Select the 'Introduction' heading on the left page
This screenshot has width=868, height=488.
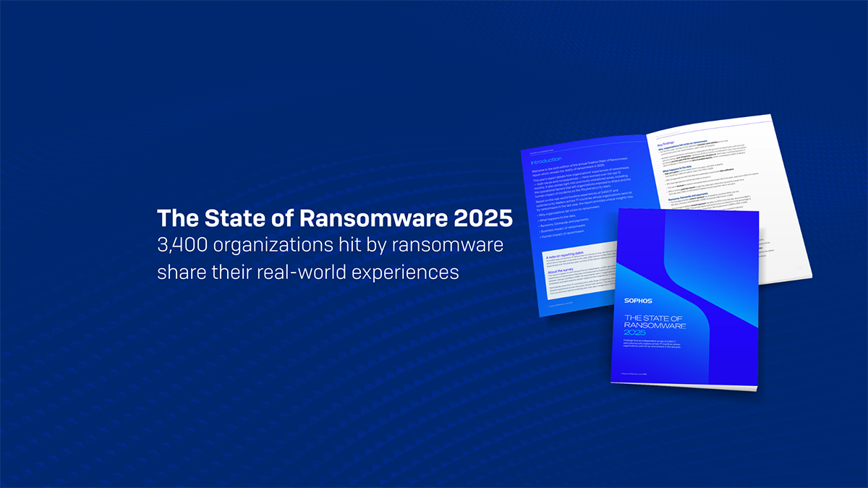(547, 159)
